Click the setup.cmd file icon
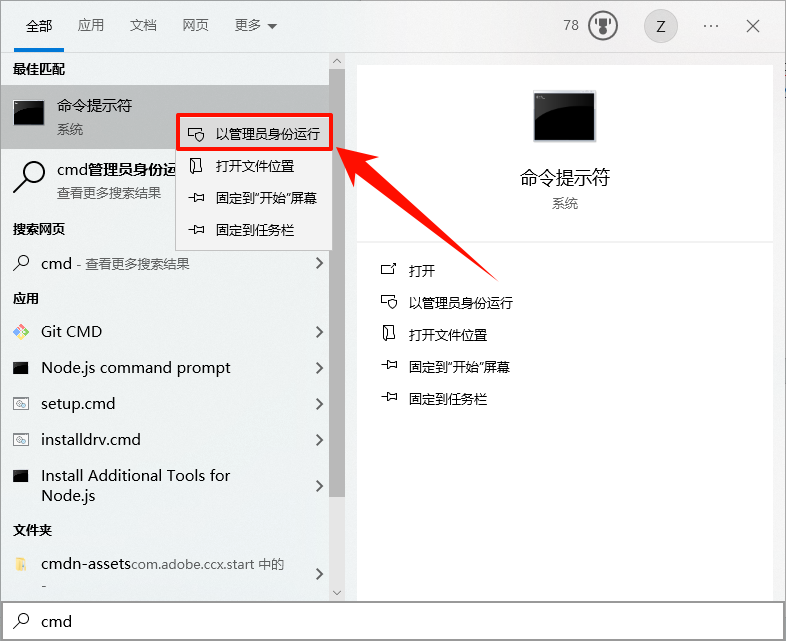 [x=21, y=404]
